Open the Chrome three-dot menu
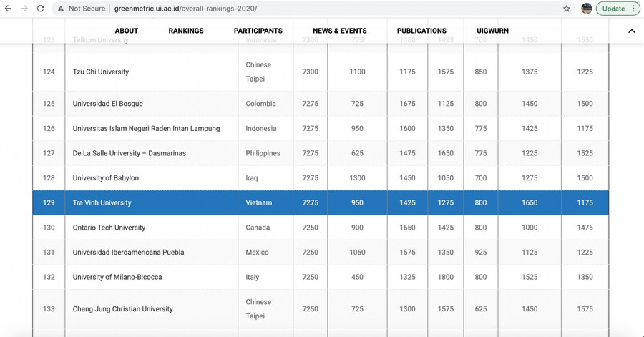Image resolution: width=644 pixels, height=337 pixels. click(633, 9)
